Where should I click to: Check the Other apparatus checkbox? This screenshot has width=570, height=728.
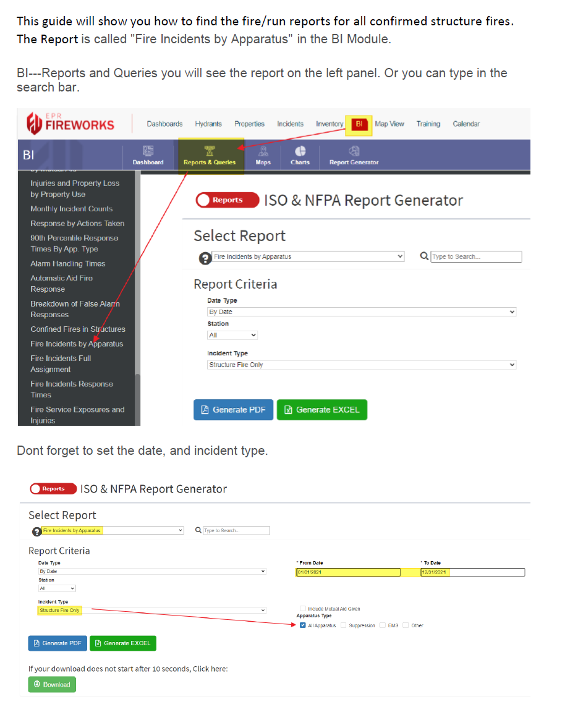pos(406,625)
